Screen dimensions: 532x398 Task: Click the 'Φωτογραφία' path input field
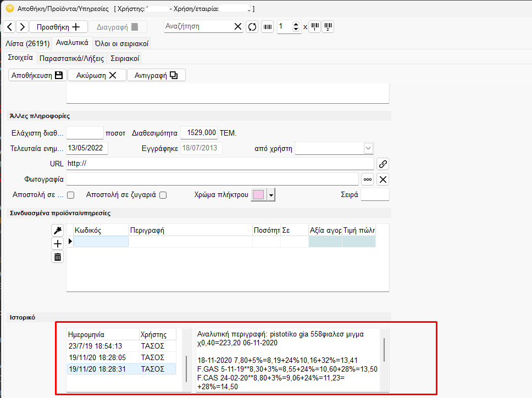tap(212, 180)
